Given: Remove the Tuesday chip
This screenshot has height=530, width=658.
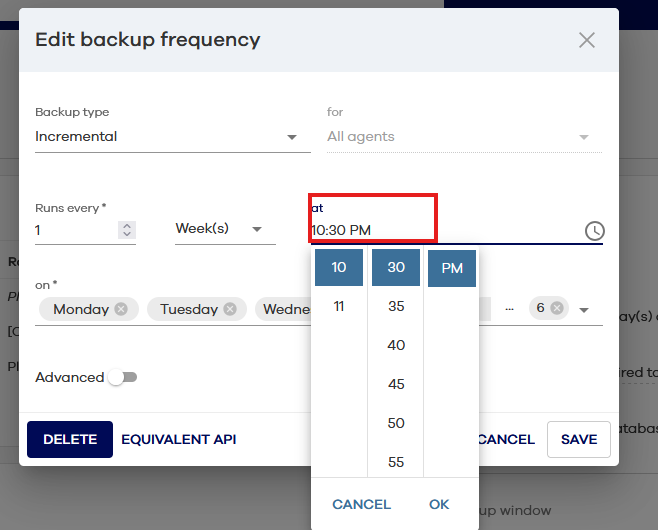Looking at the screenshot, I should pos(229,309).
